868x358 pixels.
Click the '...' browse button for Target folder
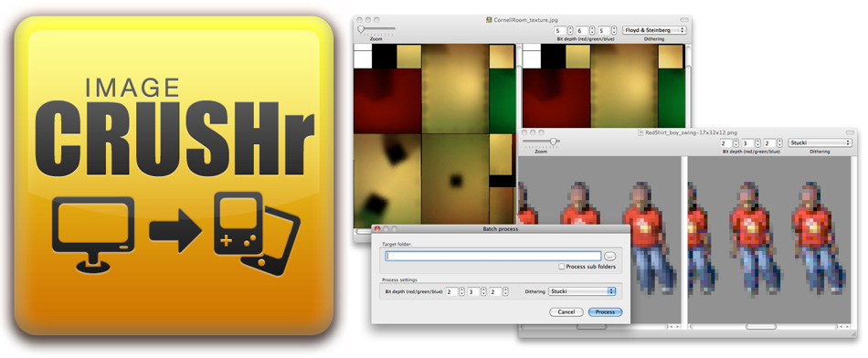609,257
